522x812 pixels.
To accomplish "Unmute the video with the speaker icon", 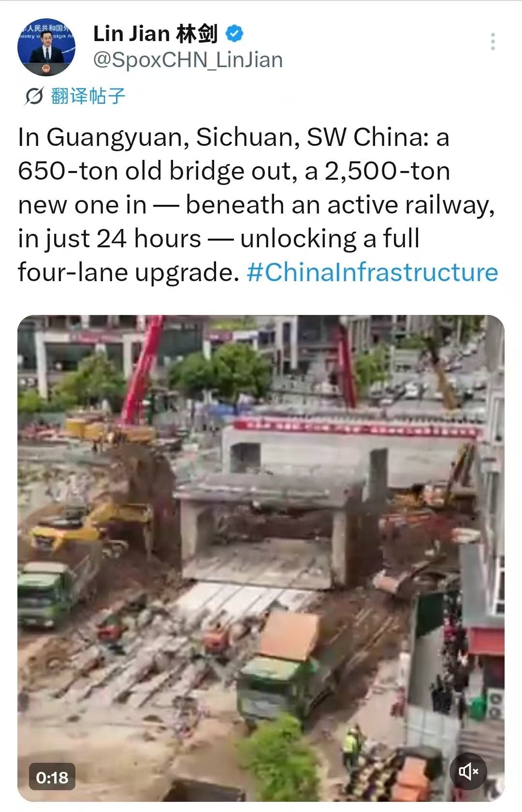I will pyautogui.click(x=468, y=771).
